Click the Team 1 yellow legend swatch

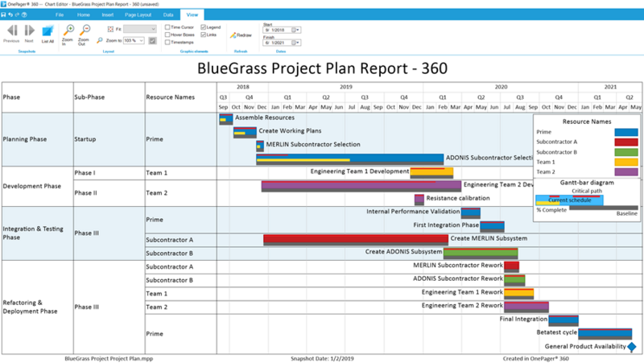(626, 162)
